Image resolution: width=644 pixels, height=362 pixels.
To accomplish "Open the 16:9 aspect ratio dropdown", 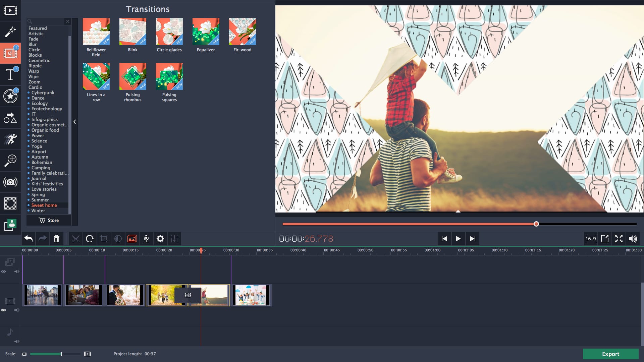I will pos(591,239).
